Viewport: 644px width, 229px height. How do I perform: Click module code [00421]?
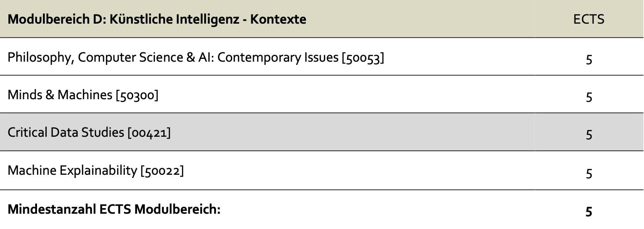(149, 133)
